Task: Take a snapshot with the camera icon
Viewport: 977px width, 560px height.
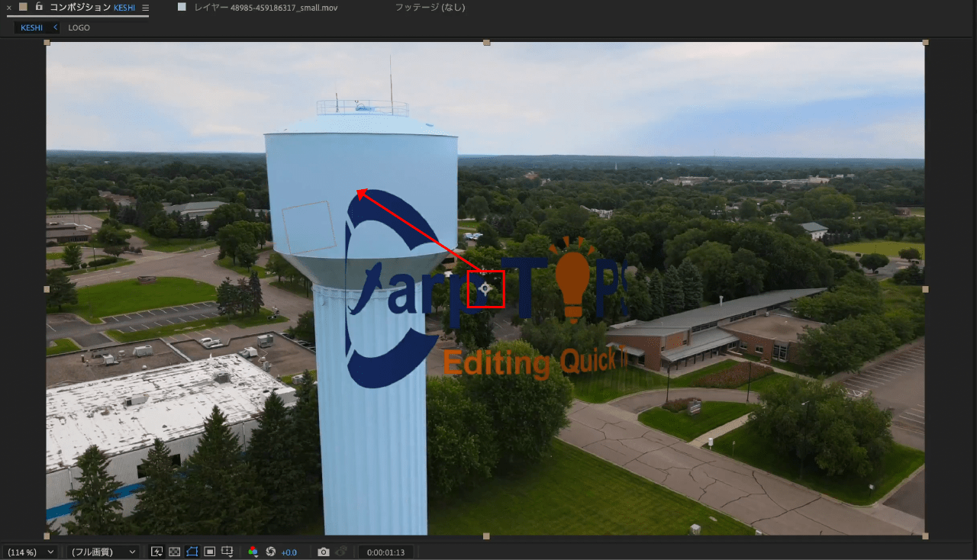Action: click(324, 552)
